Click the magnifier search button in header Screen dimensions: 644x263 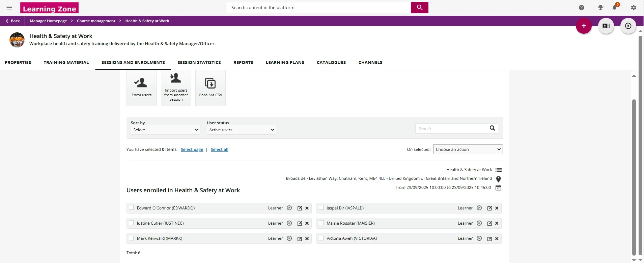click(420, 7)
